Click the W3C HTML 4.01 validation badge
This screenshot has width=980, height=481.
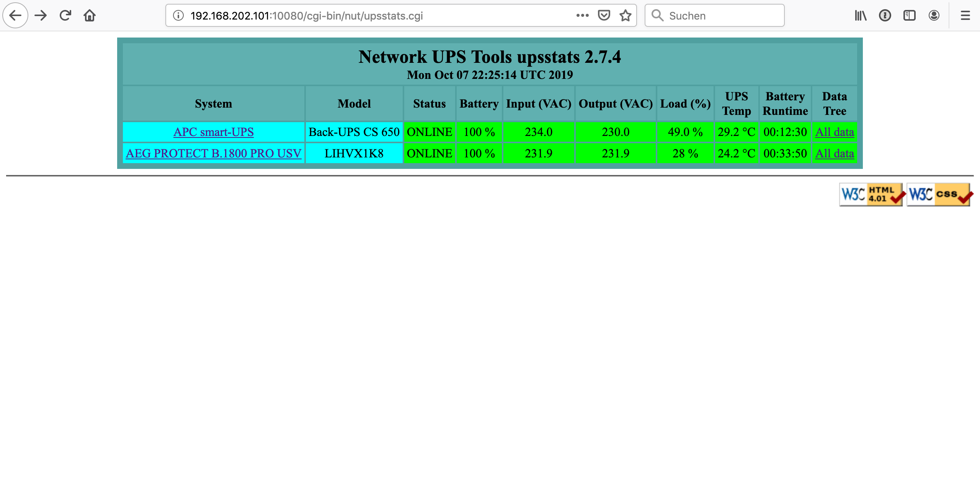click(x=871, y=195)
